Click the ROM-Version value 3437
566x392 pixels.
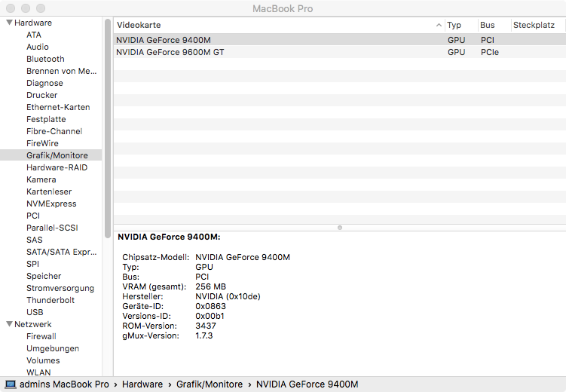(x=206, y=326)
